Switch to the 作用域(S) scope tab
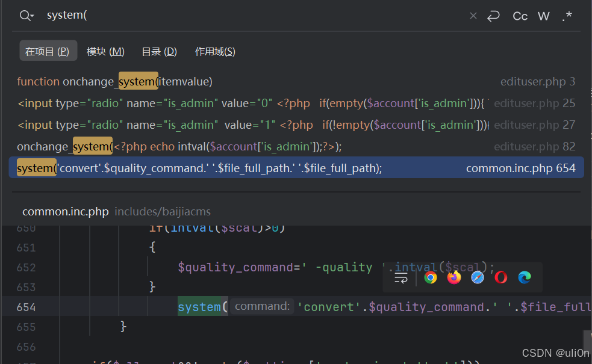Viewport: 592px width, 364px height. pyautogui.click(x=215, y=51)
